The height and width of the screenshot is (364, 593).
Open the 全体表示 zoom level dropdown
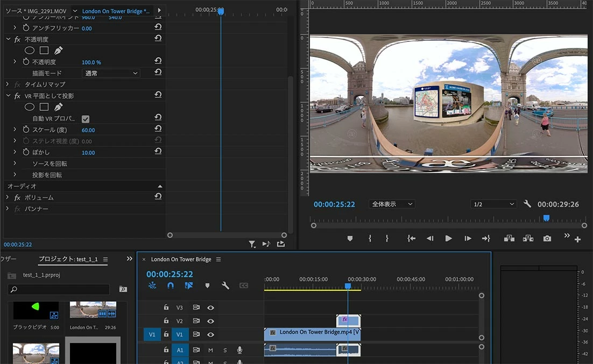pos(391,204)
